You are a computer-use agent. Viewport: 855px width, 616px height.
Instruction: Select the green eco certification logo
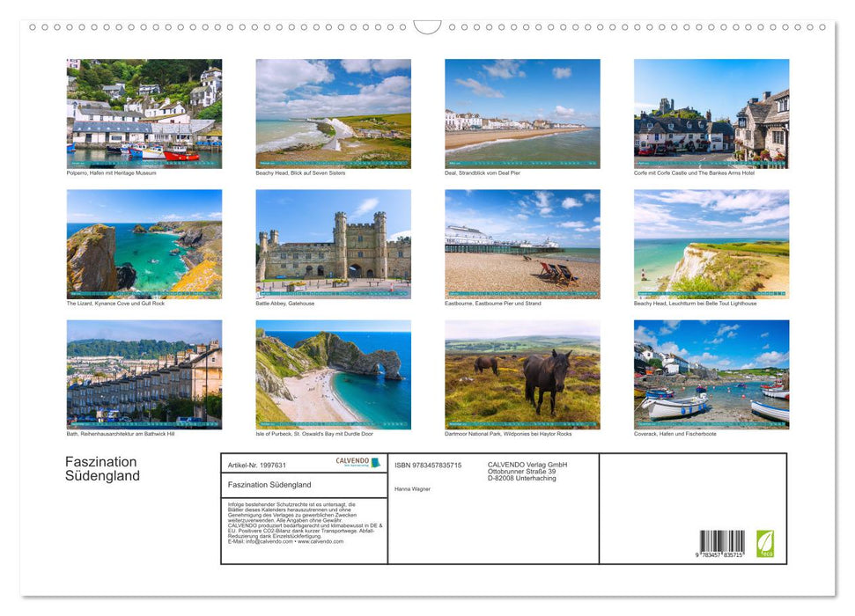click(x=765, y=542)
